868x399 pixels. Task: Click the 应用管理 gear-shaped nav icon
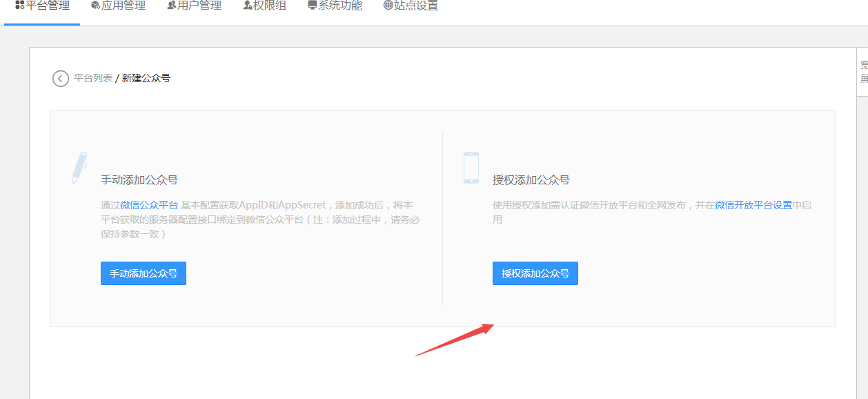pyautogui.click(x=94, y=4)
